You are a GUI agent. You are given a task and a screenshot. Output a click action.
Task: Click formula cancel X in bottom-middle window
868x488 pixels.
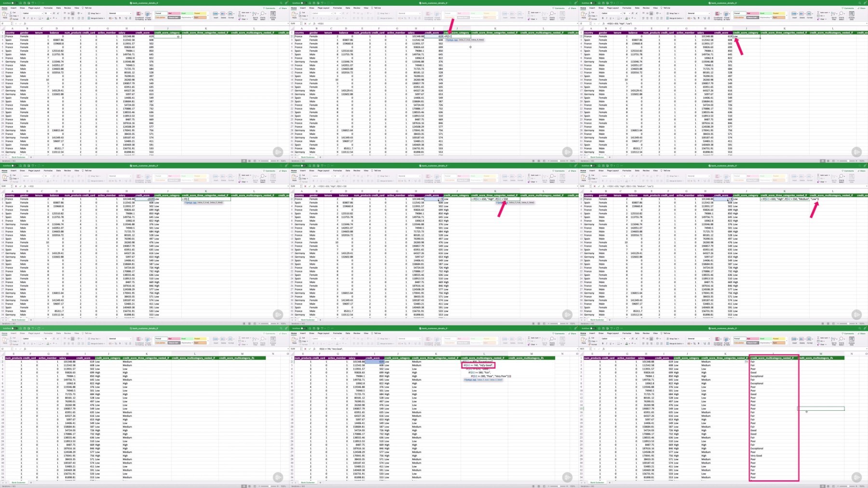click(x=305, y=349)
